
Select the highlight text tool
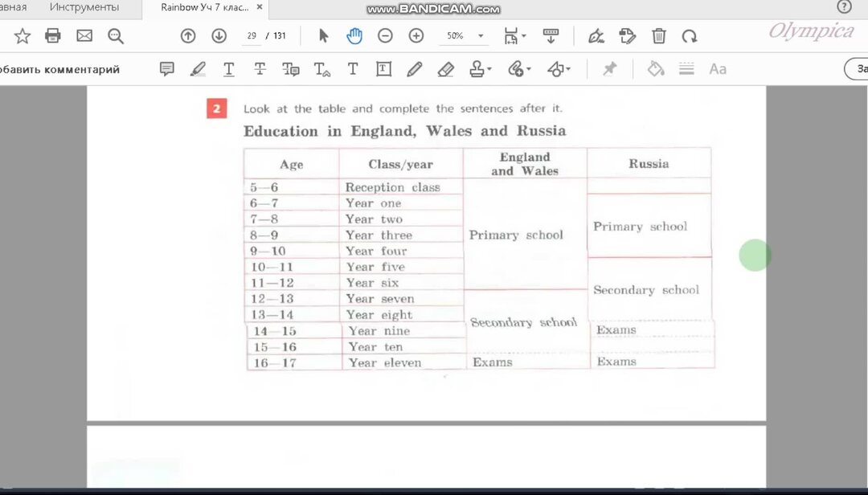[x=198, y=69]
